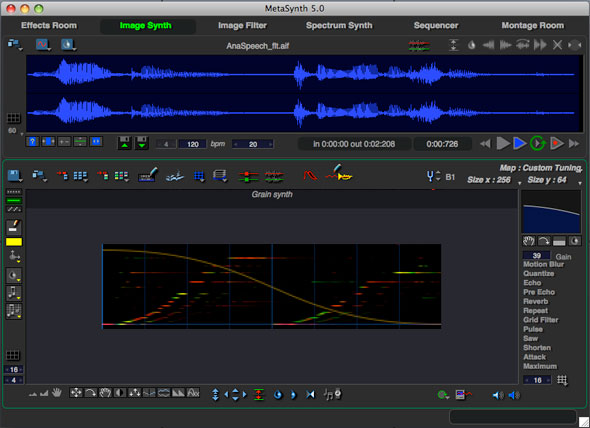
Task: Open the sound file menu icon
Action: tap(14, 44)
